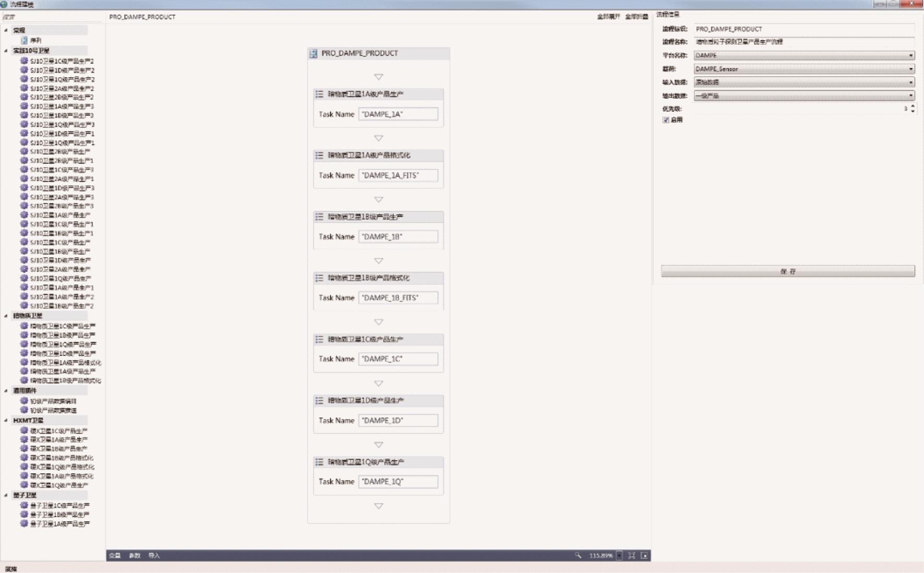Viewport: 924px width, 573px height.
Task: Click Task Name field "DAMPE_1C"
Action: [398, 359]
